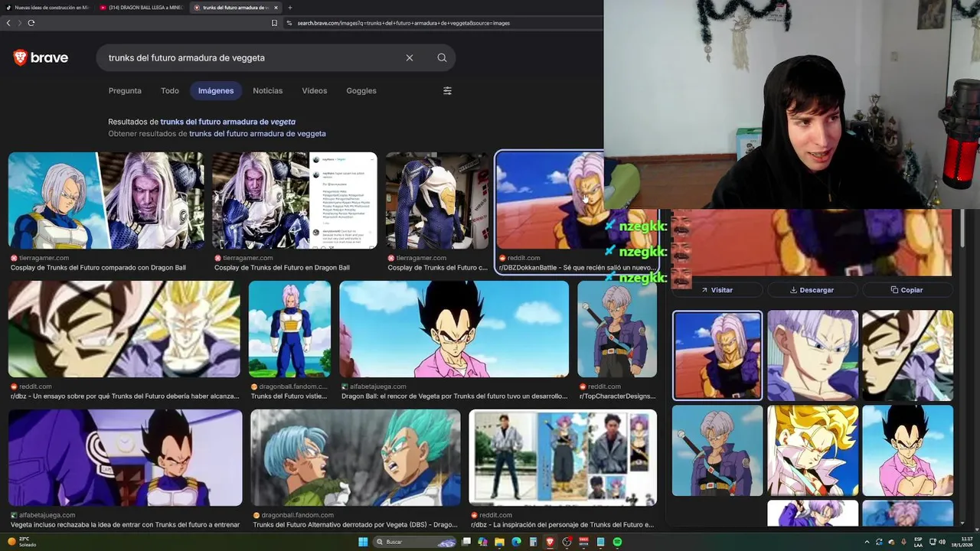Open the weather widget showing 23°C
The image size is (980, 551).
click(x=20, y=542)
